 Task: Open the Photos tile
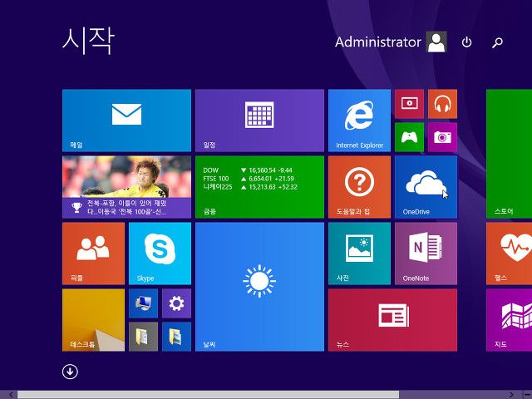[x=359, y=254]
